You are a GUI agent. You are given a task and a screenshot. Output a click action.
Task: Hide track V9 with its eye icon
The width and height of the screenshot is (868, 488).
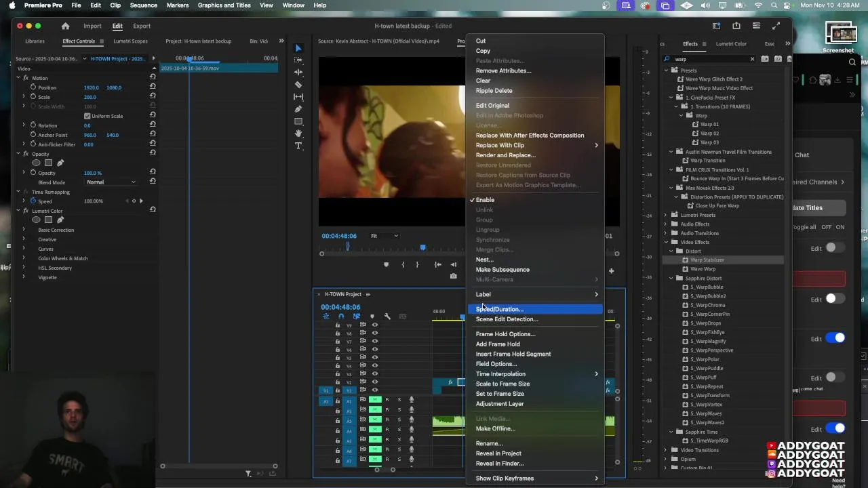coord(374,325)
